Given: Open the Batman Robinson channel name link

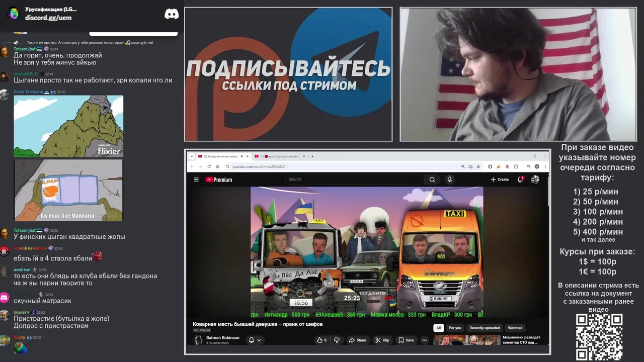Looking at the screenshot, I should pyautogui.click(x=223, y=338).
